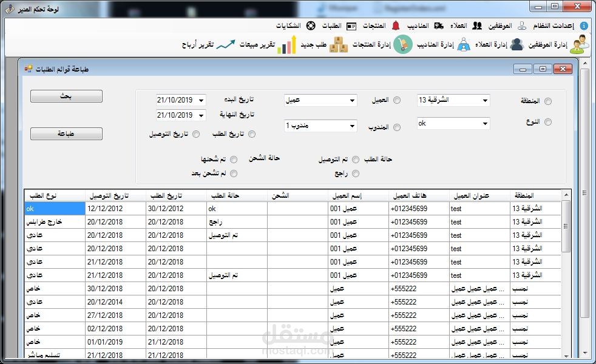
Task: Open the start date picker تاريخ البدء
Action: tap(201, 100)
